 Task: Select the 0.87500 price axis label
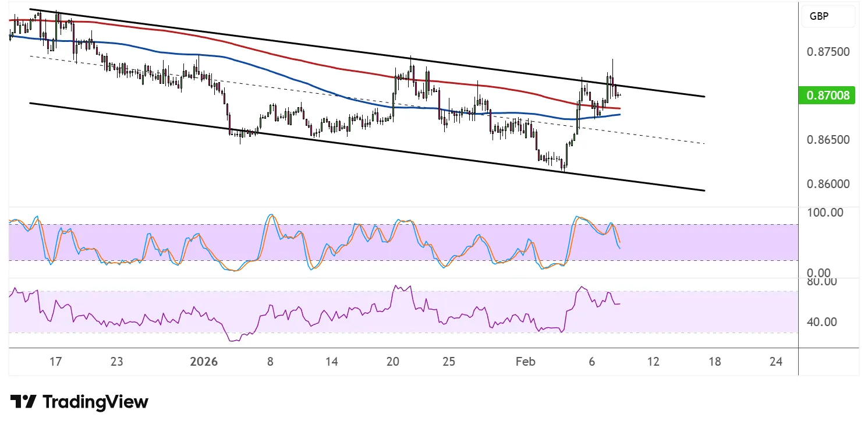point(827,52)
